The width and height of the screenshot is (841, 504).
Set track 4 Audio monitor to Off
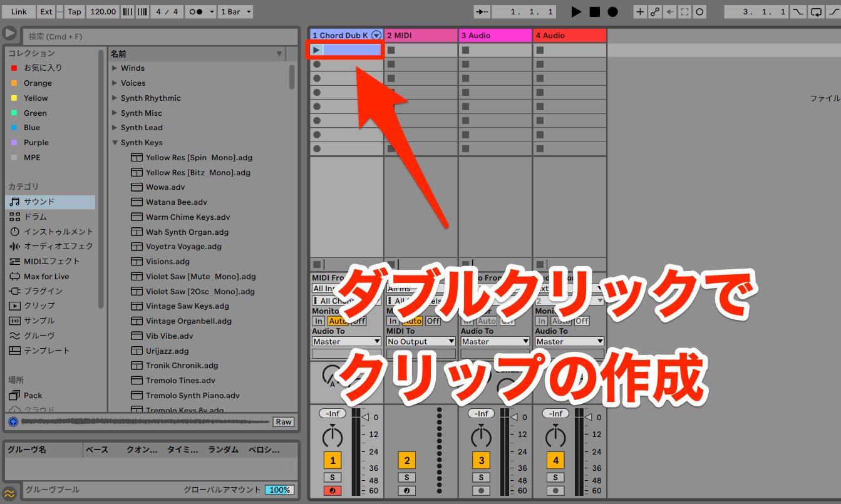tap(582, 321)
